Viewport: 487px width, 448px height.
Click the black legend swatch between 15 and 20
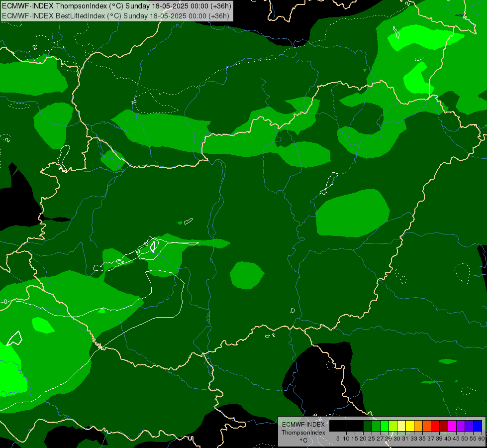pos(359,426)
